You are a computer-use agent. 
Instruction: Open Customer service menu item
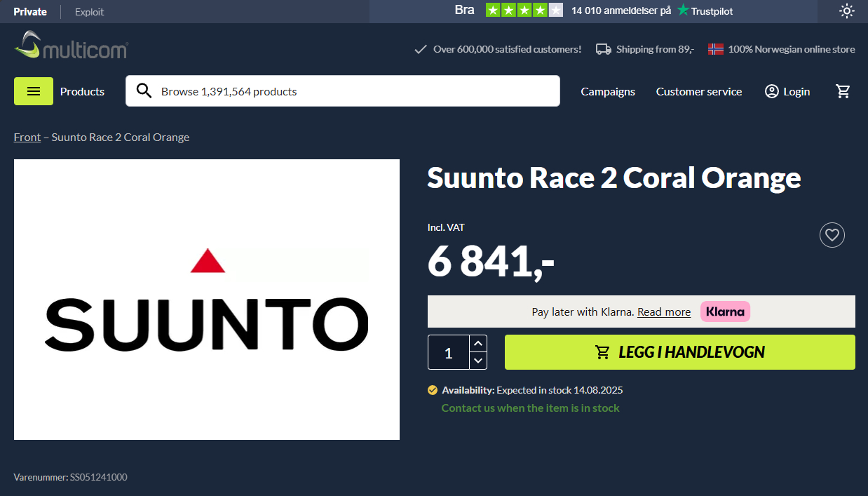pos(699,91)
